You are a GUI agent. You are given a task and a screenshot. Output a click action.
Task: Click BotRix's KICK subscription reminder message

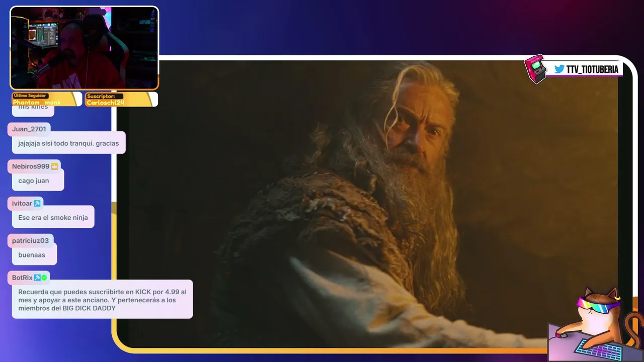(102, 300)
